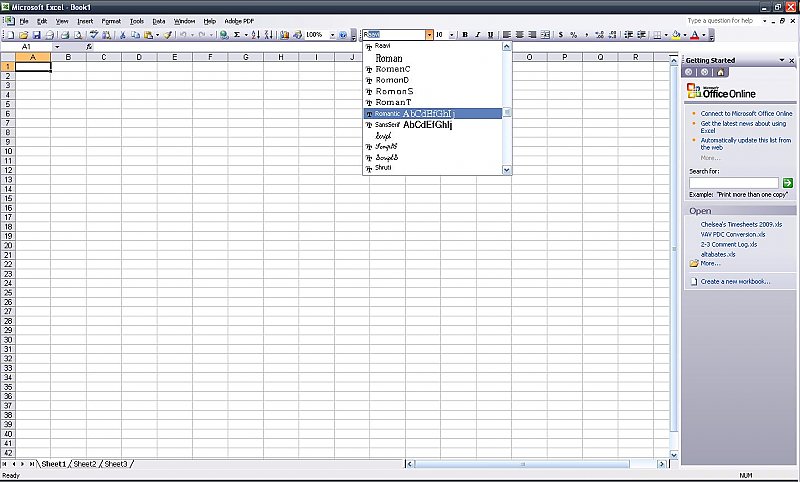Click the Open folder toolbar icon
Viewport: 800px width, 482px height.
[x=23, y=35]
